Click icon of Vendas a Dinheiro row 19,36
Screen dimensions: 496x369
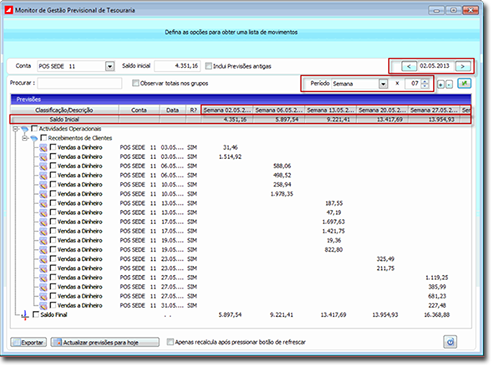pos(43,241)
